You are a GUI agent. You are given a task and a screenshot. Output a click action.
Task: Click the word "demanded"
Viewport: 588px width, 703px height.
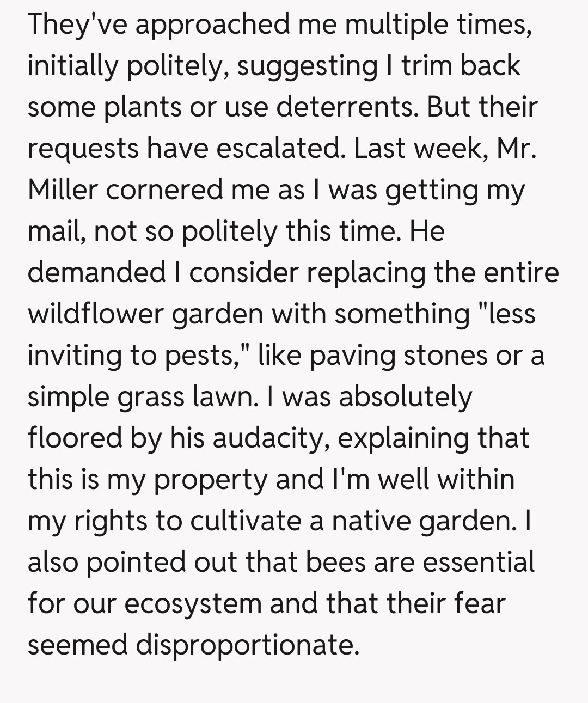click(96, 272)
